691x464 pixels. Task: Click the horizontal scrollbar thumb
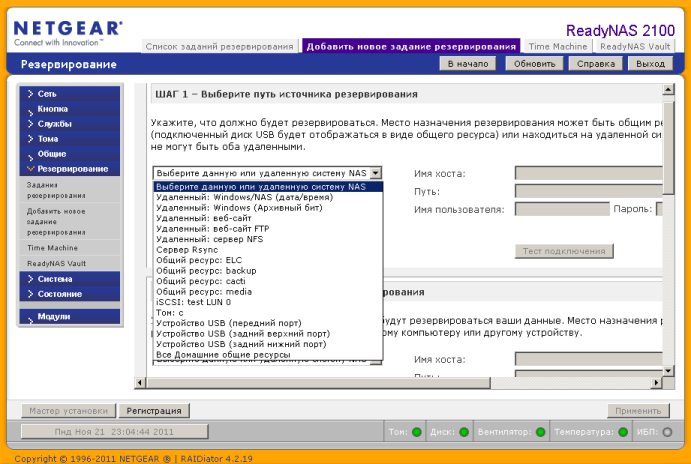click(x=318, y=382)
